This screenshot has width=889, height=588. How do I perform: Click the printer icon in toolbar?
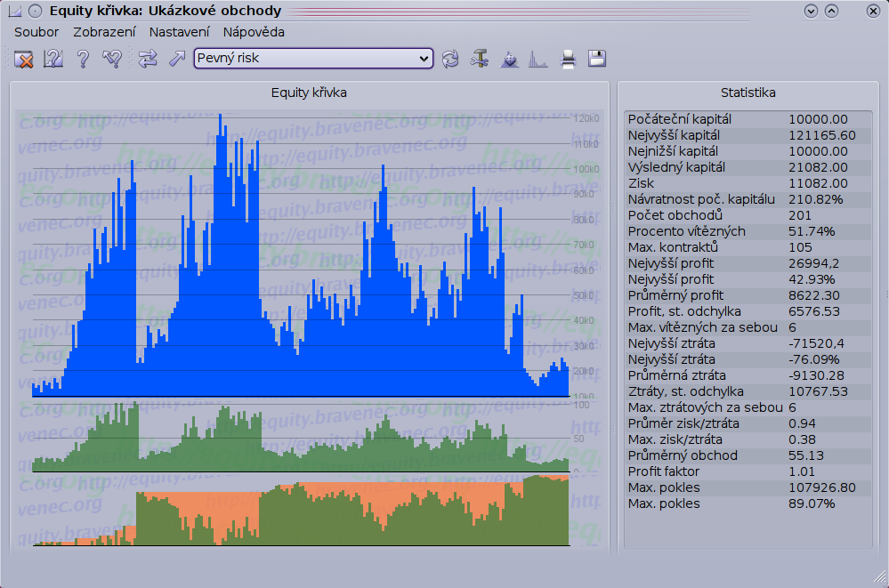[568, 60]
